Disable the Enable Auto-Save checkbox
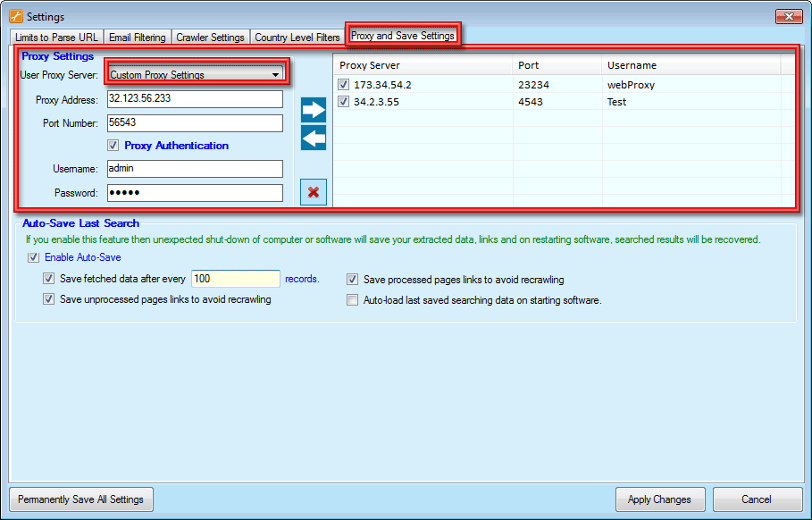812x520 pixels. (33, 257)
